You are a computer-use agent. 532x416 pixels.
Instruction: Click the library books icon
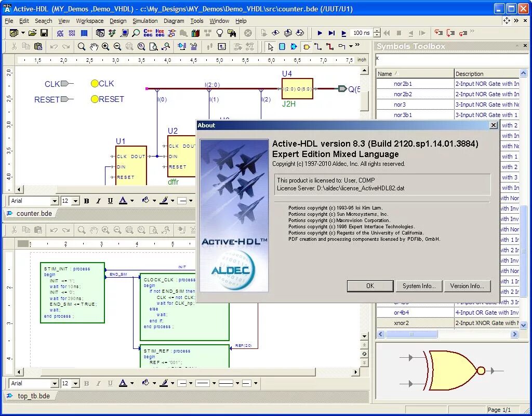[x=195, y=33]
